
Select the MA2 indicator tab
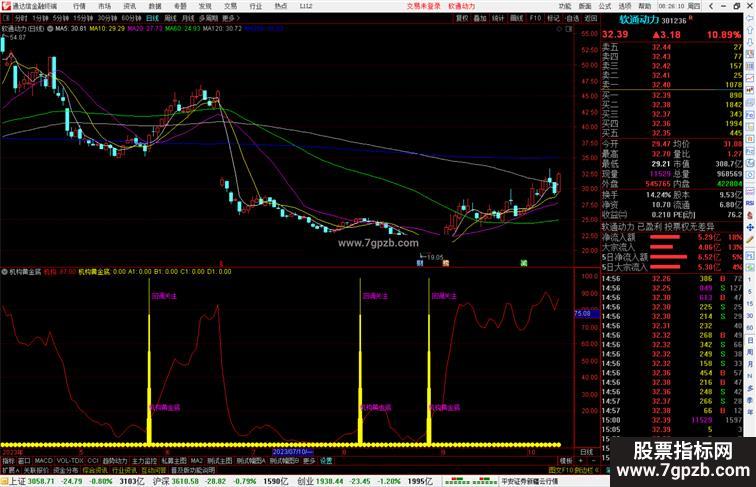196,461
